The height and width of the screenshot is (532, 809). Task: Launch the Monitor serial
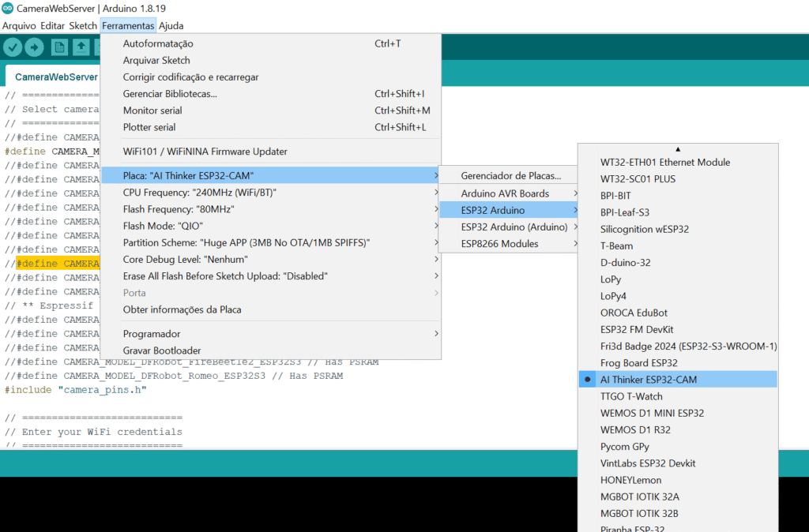coord(152,111)
